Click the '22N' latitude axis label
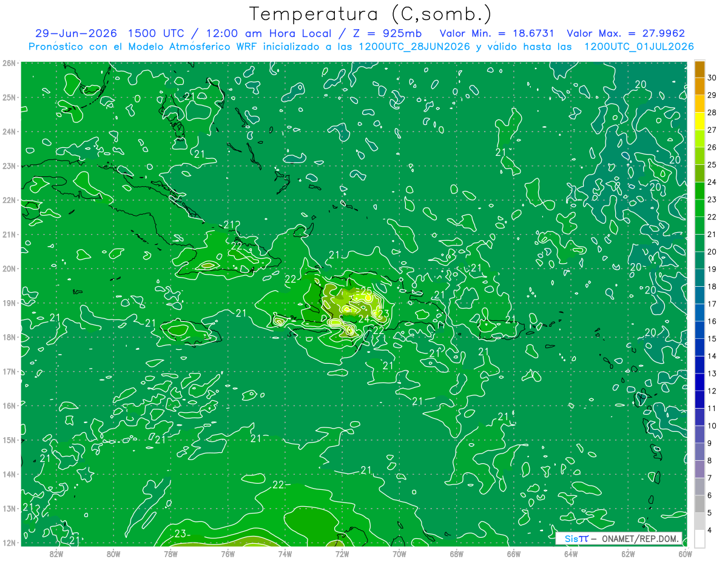This screenshot has width=728, height=562. pyautogui.click(x=9, y=200)
